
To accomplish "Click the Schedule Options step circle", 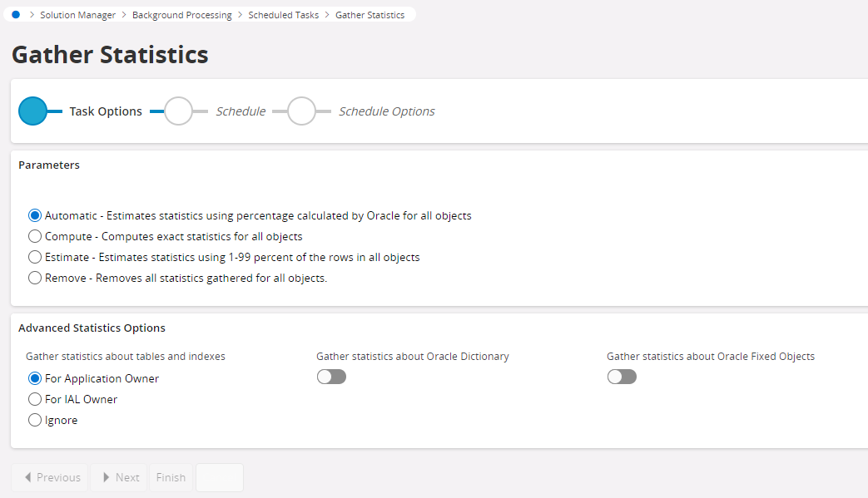I will click(301, 111).
